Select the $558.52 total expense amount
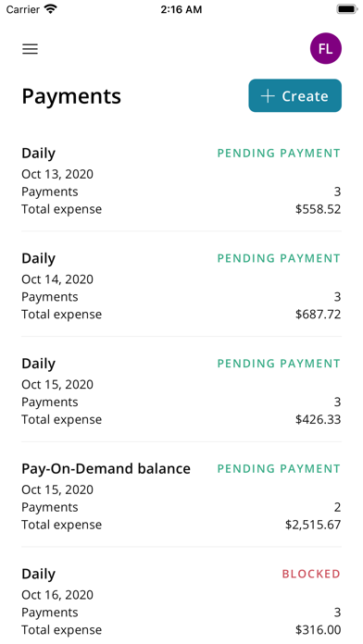363x644 pixels. [x=319, y=209]
